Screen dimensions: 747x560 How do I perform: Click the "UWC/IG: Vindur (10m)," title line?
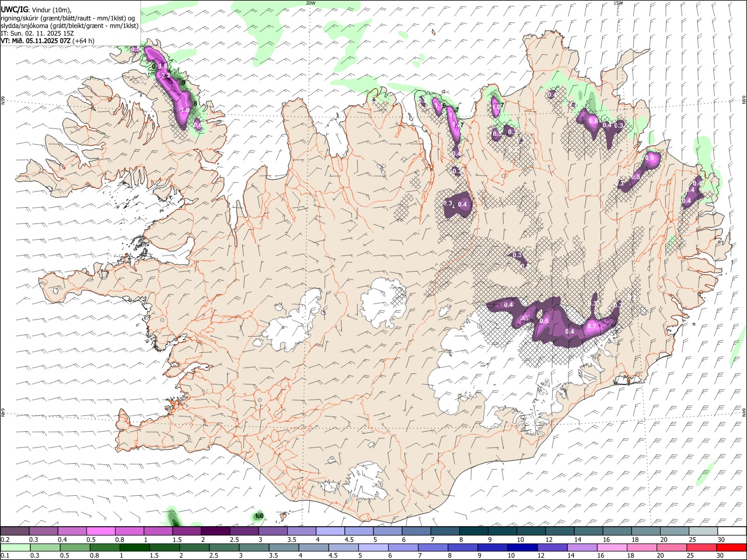pyautogui.click(x=36, y=9)
